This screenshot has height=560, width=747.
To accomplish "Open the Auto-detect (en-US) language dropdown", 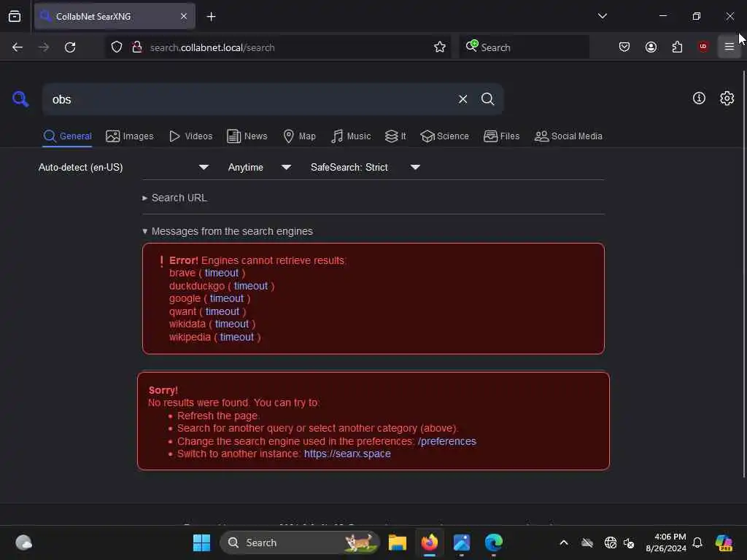I will pos(123,167).
